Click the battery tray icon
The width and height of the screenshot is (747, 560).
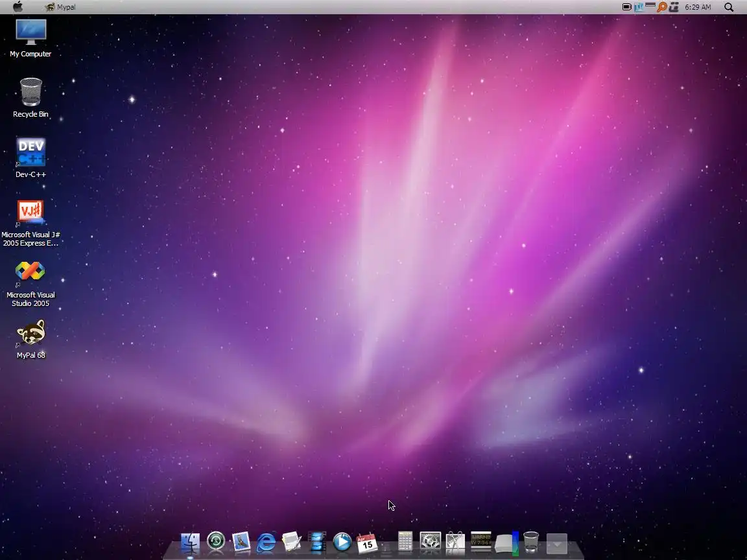tap(627, 7)
